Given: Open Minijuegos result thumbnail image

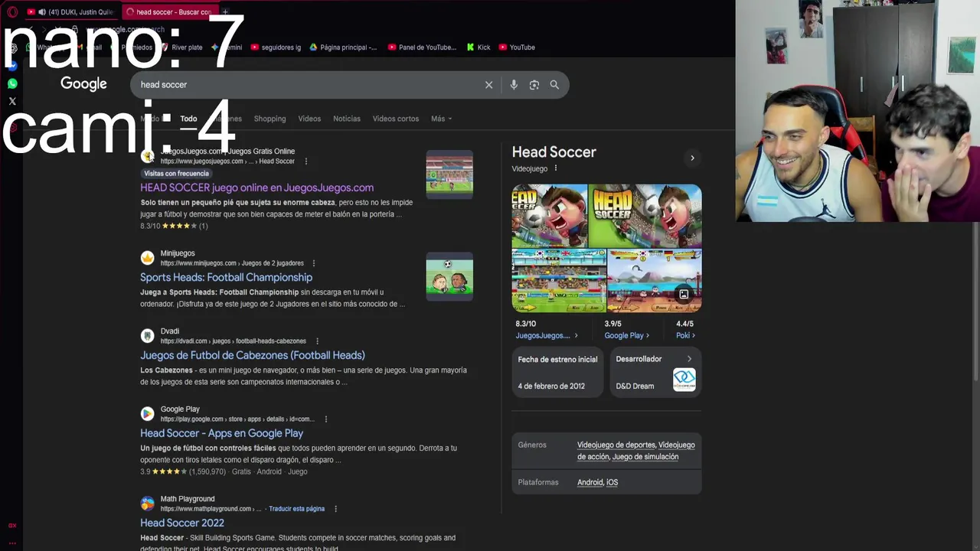Looking at the screenshot, I should coord(449,276).
